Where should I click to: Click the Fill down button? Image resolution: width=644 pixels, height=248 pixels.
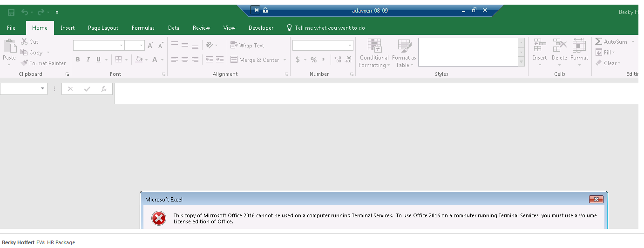[605, 53]
